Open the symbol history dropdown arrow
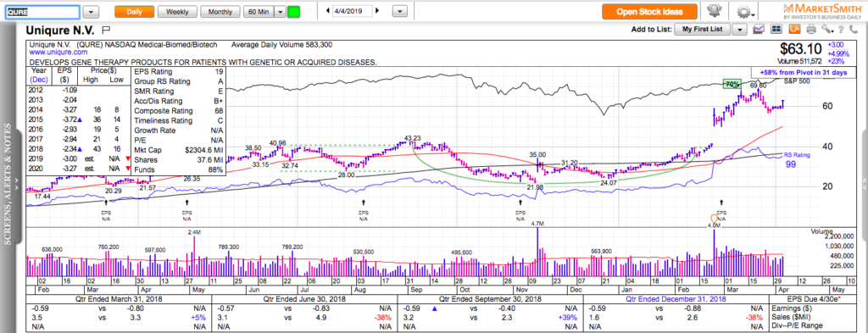 tap(92, 12)
